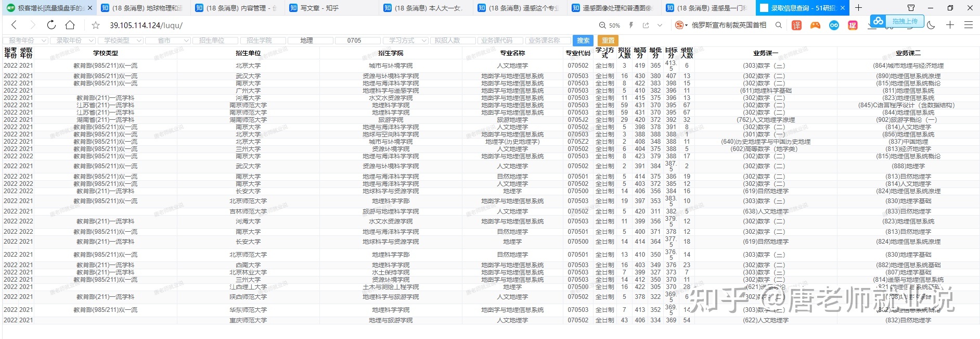The height and width of the screenshot is (339, 980).
Task: Open the 学习方式 dropdown filter
Action: point(405,41)
